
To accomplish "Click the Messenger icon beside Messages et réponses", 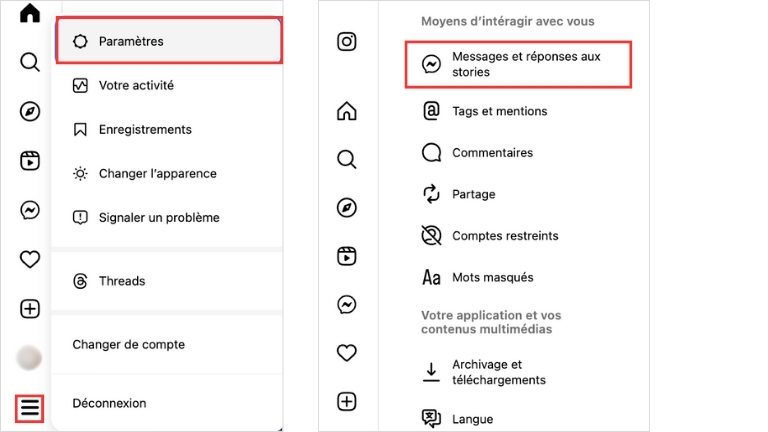I will [431, 64].
